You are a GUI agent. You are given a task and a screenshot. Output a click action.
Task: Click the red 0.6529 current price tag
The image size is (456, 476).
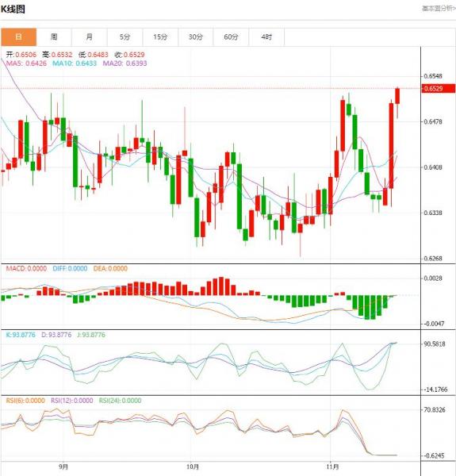[x=439, y=89]
